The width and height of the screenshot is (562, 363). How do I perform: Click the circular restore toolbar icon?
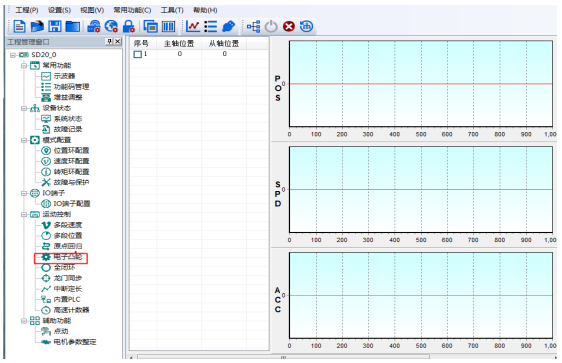point(306,26)
